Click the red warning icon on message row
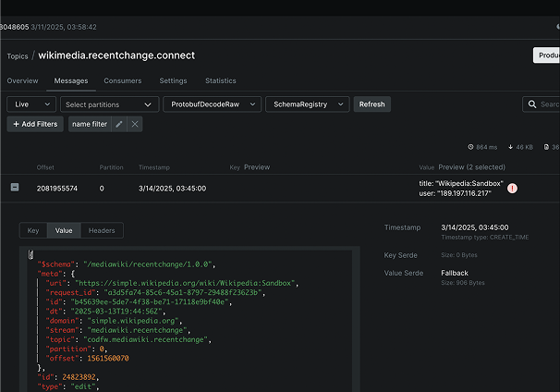The image size is (560, 392). [x=512, y=189]
